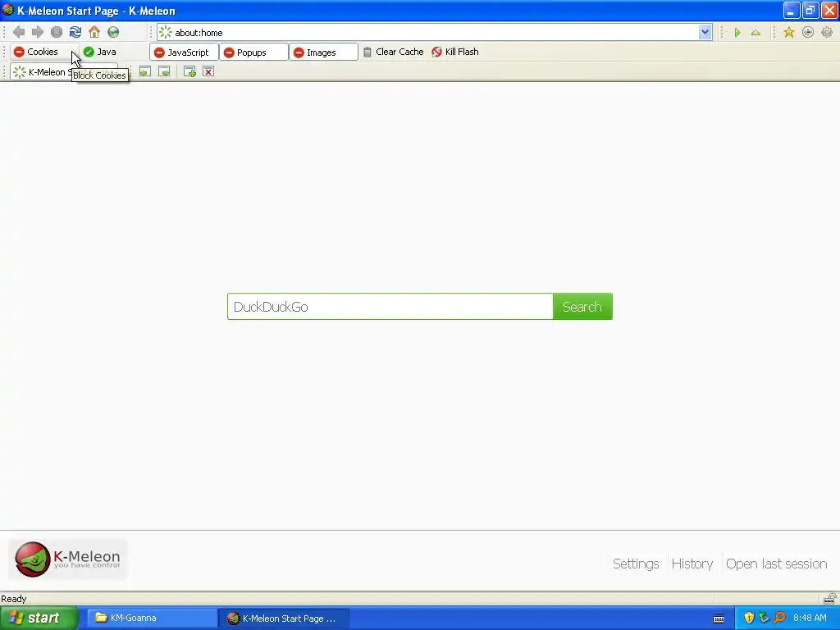The height and width of the screenshot is (630, 840).
Task: Click the green network tray icon beside the shield
Action: click(764, 618)
